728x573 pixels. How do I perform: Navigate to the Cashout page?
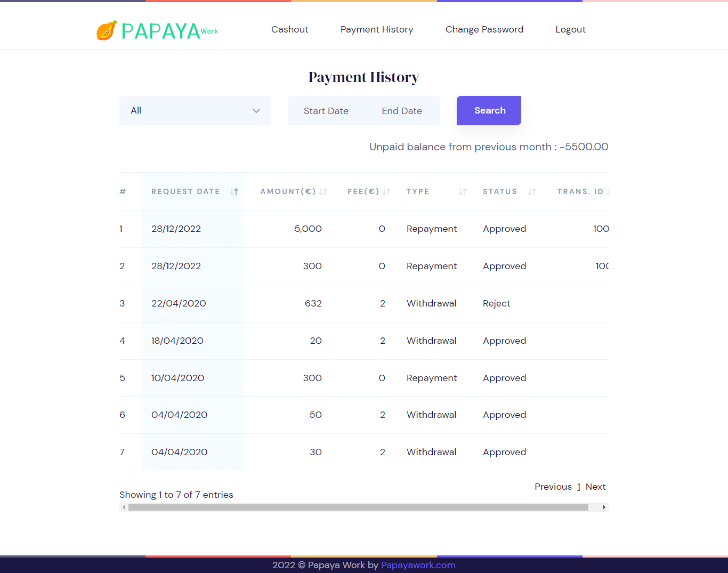[x=289, y=29]
